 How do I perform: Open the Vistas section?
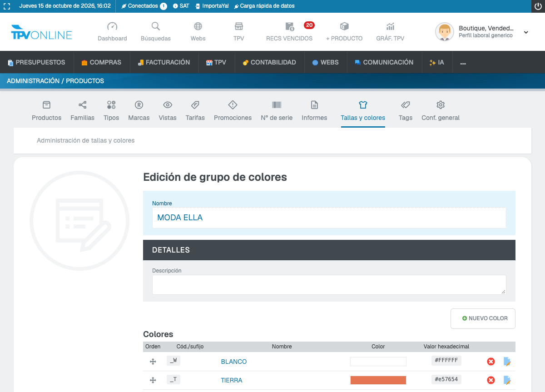click(x=168, y=111)
